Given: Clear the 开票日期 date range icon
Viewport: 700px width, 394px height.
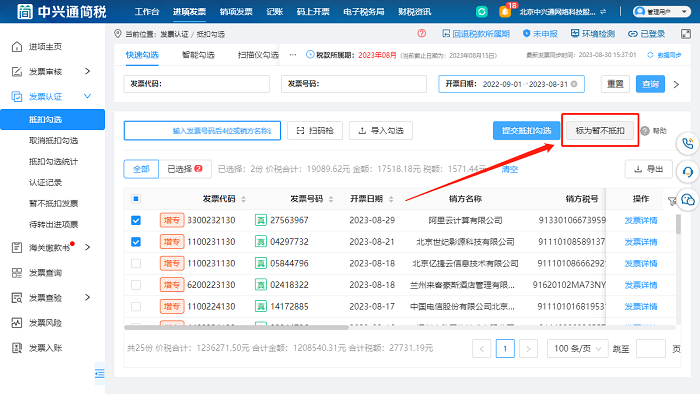Looking at the screenshot, I should [574, 84].
